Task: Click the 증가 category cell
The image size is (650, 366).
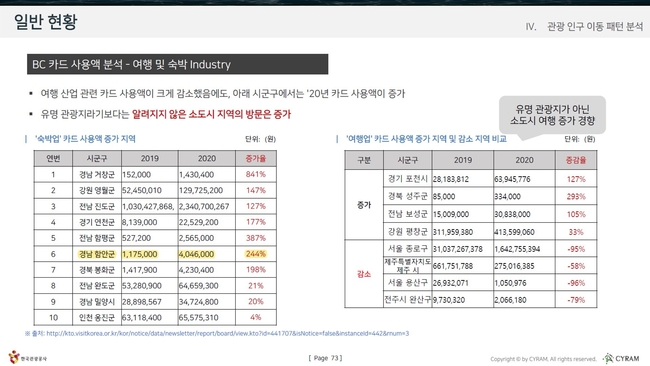Action: [x=364, y=205]
